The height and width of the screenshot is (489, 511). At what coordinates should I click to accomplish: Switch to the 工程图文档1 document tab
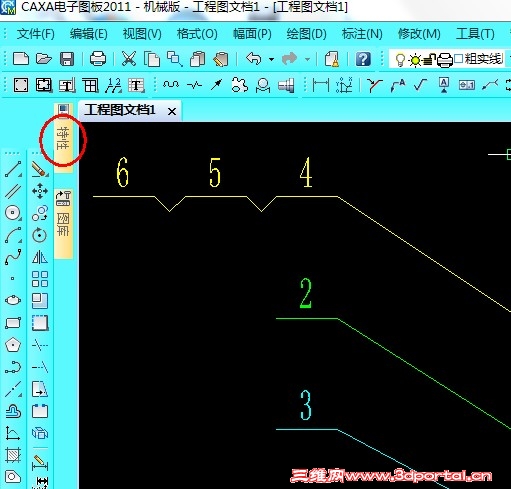tap(120, 110)
